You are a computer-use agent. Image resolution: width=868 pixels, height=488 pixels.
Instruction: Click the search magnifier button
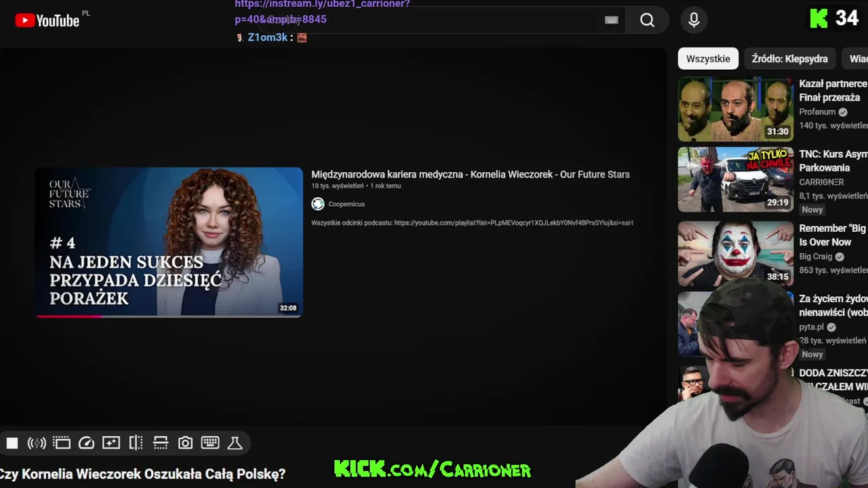(648, 20)
